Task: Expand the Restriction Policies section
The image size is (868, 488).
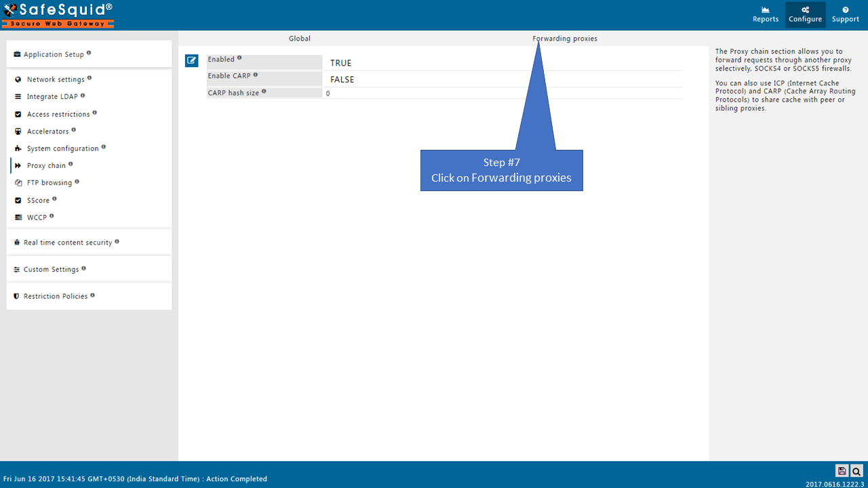Action: click(x=55, y=296)
